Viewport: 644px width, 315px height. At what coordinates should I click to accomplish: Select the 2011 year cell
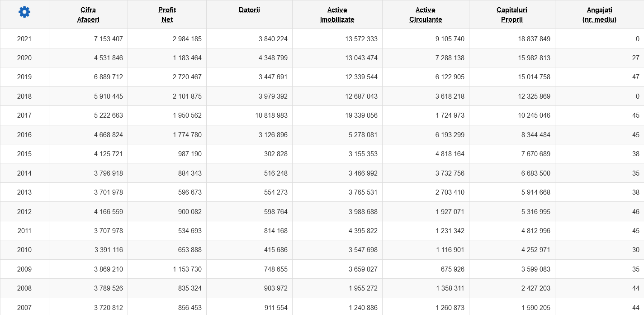pos(24,231)
